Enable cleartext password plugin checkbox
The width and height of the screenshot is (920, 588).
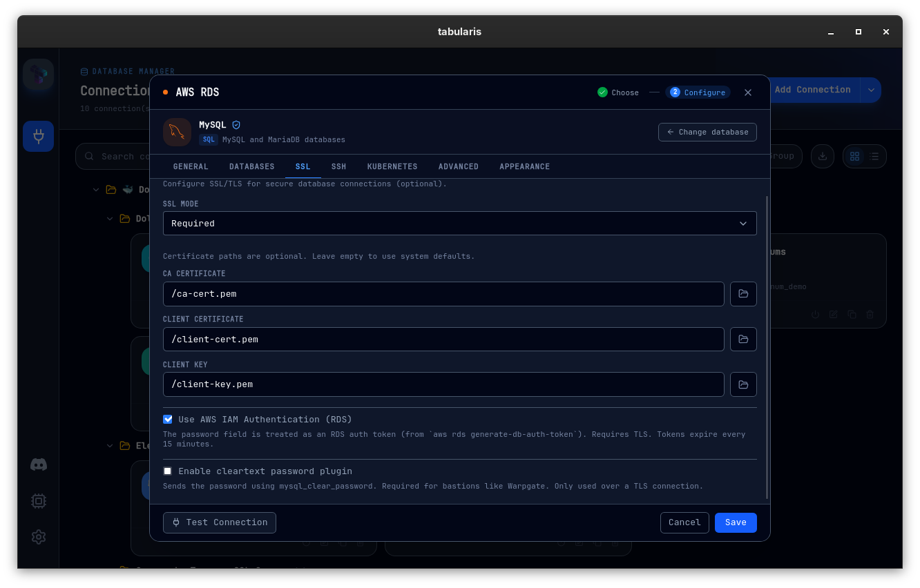click(x=168, y=471)
